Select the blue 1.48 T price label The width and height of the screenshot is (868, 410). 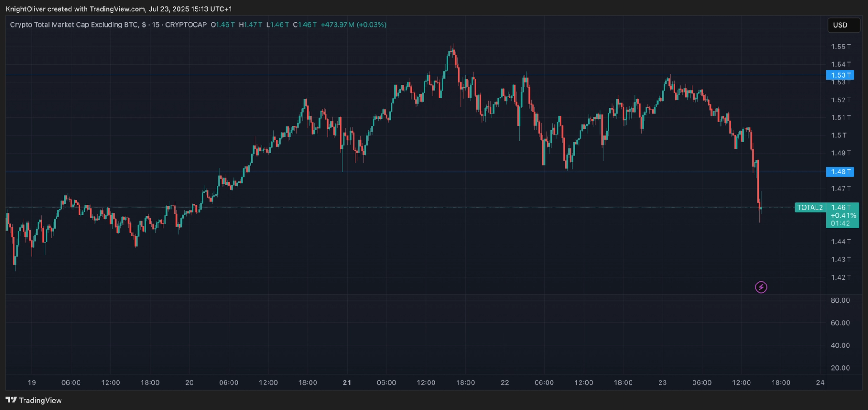[x=840, y=172]
